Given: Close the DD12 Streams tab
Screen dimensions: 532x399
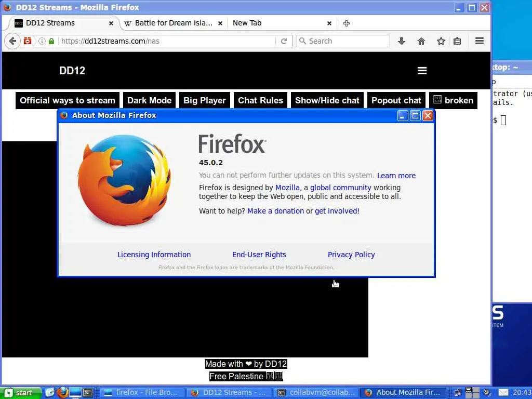Looking at the screenshot, I should click(x=111, y=23).
